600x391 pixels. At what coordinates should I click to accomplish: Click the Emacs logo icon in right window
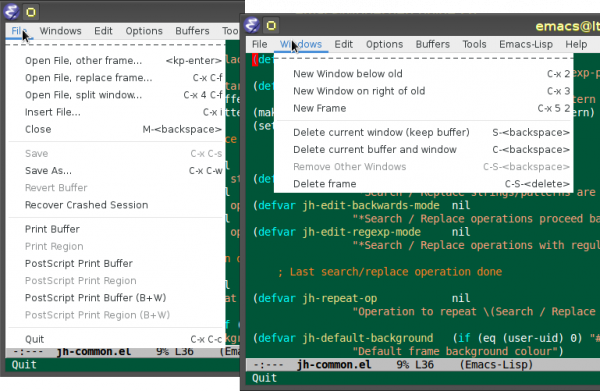pyautogui.click(x=252, y=25)
